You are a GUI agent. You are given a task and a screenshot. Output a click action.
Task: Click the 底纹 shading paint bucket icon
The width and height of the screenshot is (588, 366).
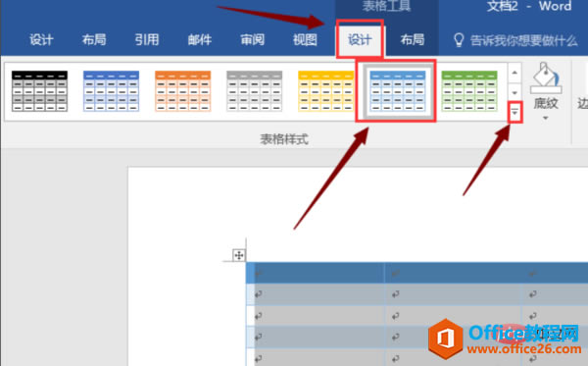(546, 78)
